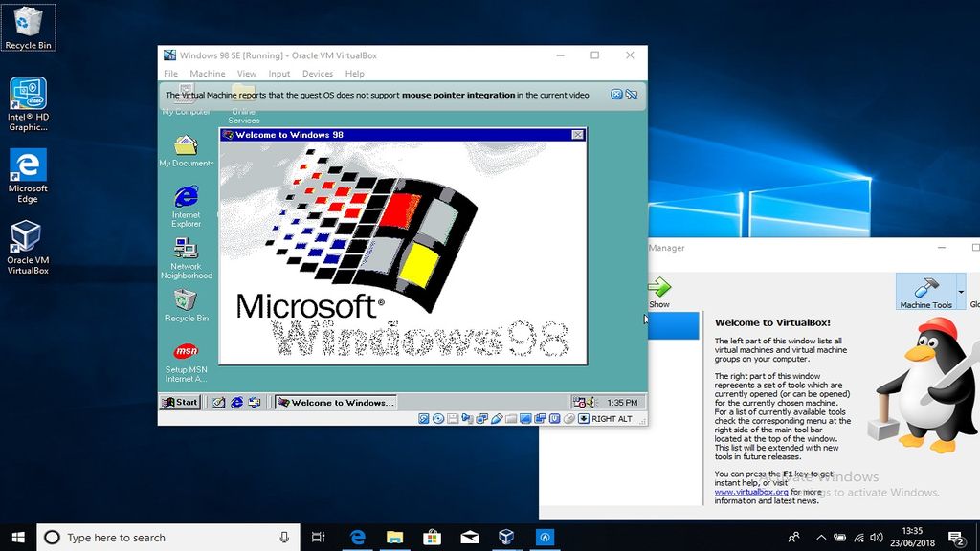Open the www.virtualbox.org link
980x551 pixels.
coord(751,492)
